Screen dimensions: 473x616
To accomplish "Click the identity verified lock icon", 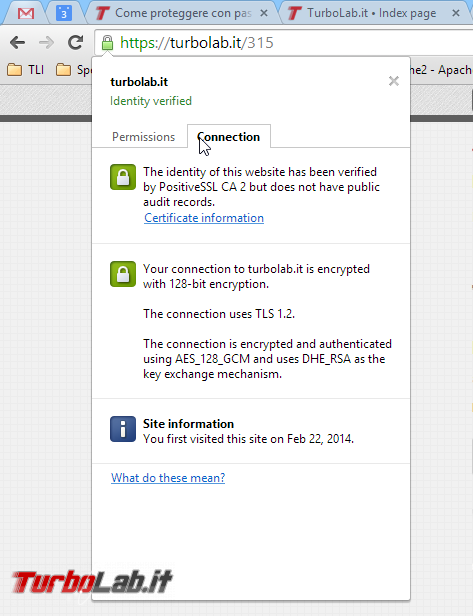I will (123, 177).
